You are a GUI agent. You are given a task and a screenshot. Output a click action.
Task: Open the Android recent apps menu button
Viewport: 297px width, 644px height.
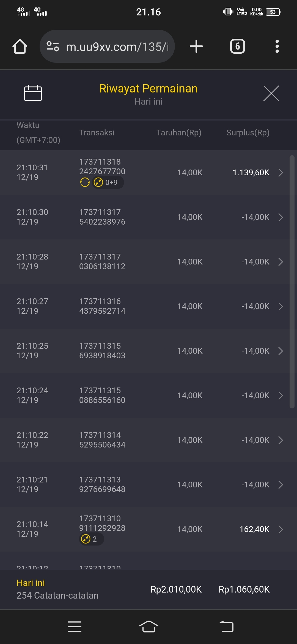pos(75,627)
